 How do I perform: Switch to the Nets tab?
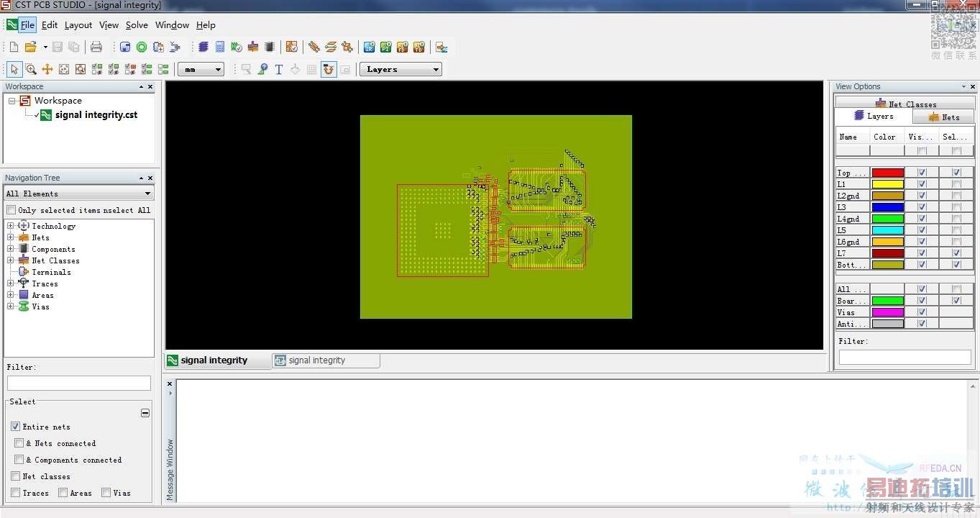tap(943, 117)
